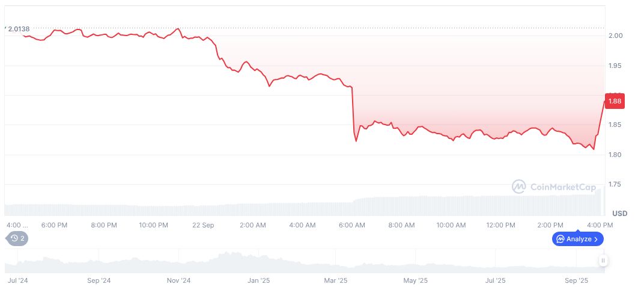Screen dimensions: 644x287
Task: Click the 1.95 price axis label
Action: 614,66
